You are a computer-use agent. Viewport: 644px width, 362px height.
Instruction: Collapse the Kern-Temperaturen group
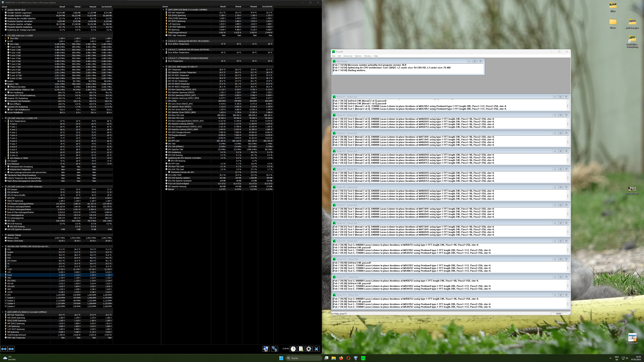pos(5,121)
